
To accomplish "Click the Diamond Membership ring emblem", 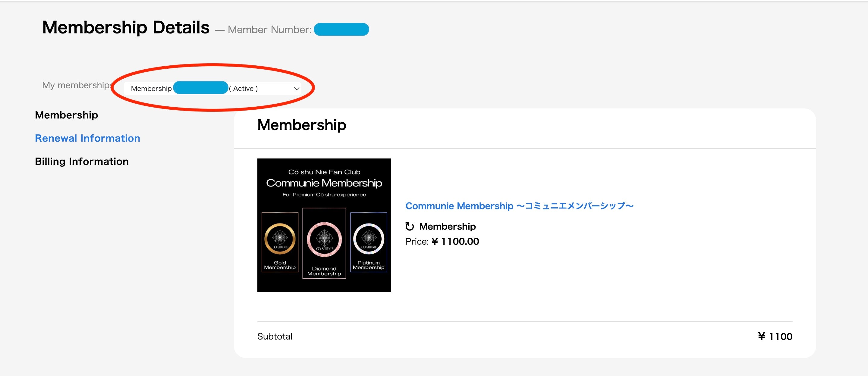I will coord(324,240).
